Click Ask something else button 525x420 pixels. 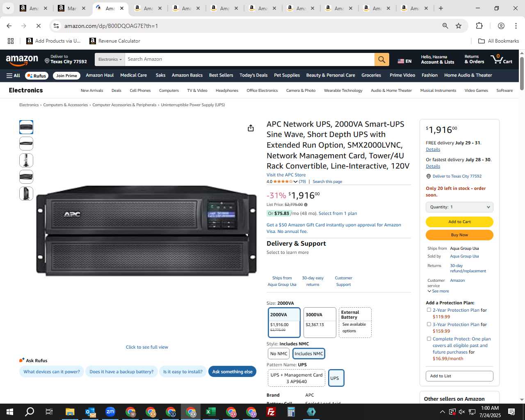(x=232, y=372)
